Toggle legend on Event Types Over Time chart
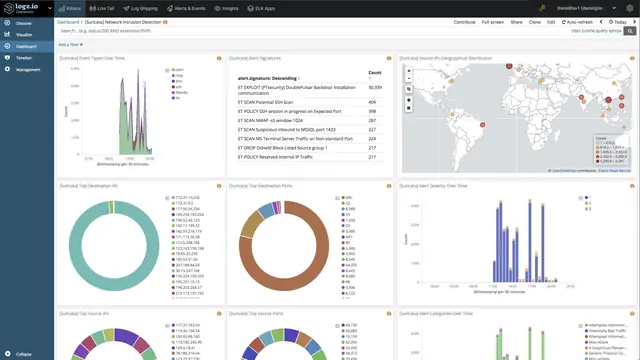 tap(167, 70)
